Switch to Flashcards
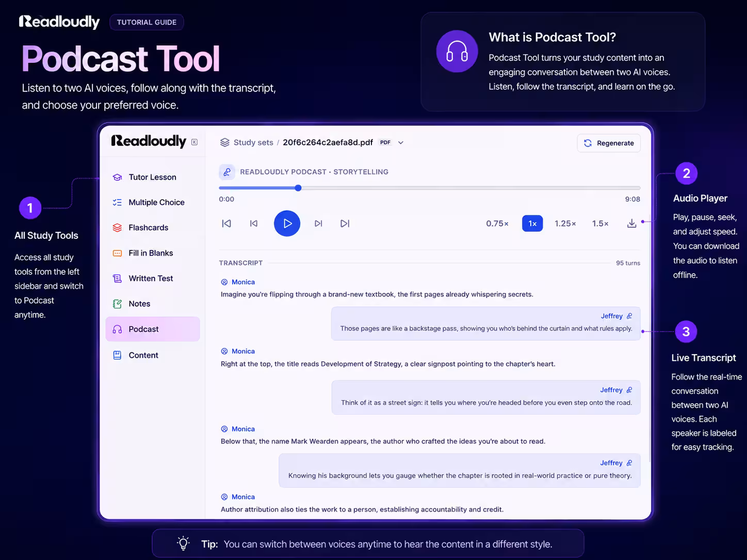The width and height of the screenshot is (747, 560). tap(153, 227)
